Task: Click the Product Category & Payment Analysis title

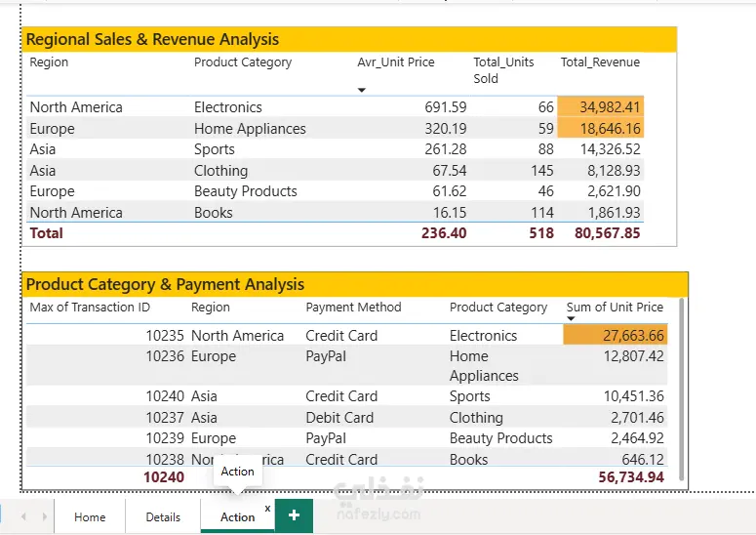Action: (165, 284)
